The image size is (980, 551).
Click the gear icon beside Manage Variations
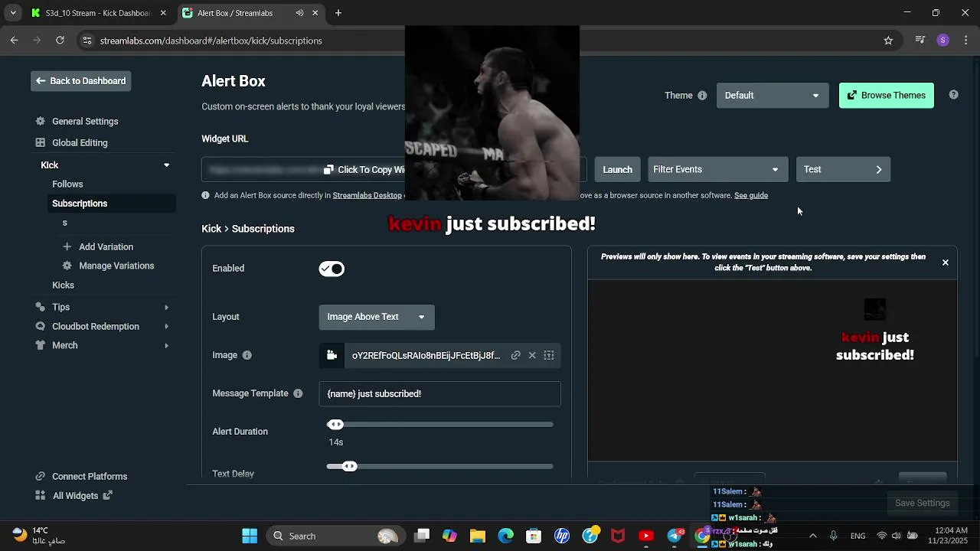(67, 266)
